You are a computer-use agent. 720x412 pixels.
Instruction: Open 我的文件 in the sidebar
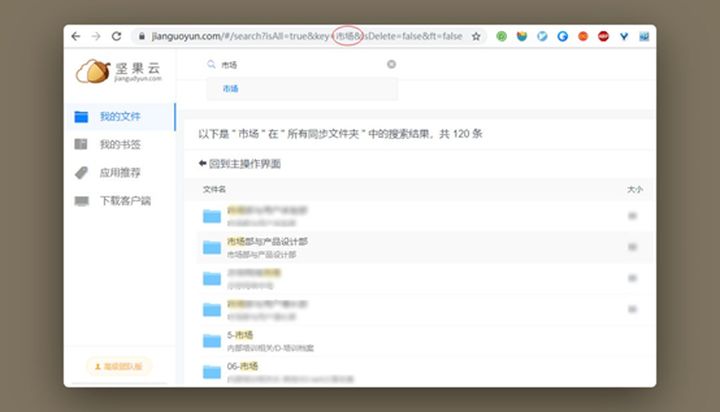click(x=119, y=117)
